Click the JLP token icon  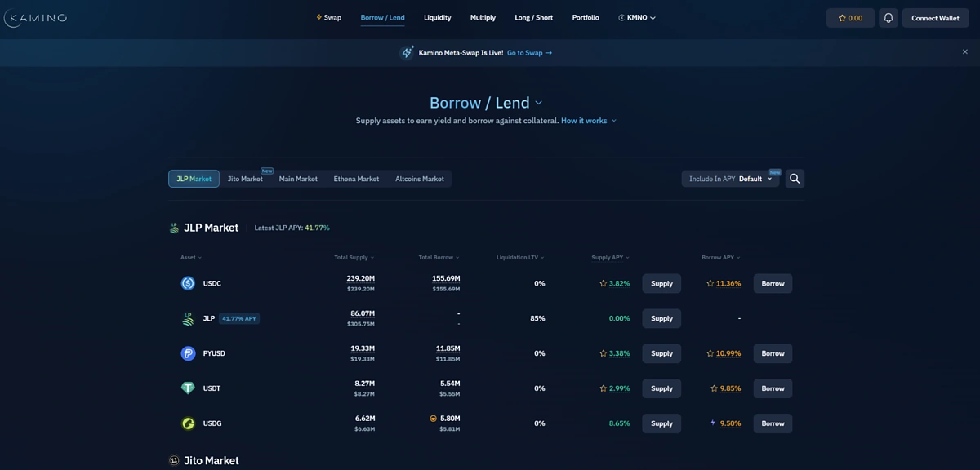pyautogui.click(x=188, y=318)
